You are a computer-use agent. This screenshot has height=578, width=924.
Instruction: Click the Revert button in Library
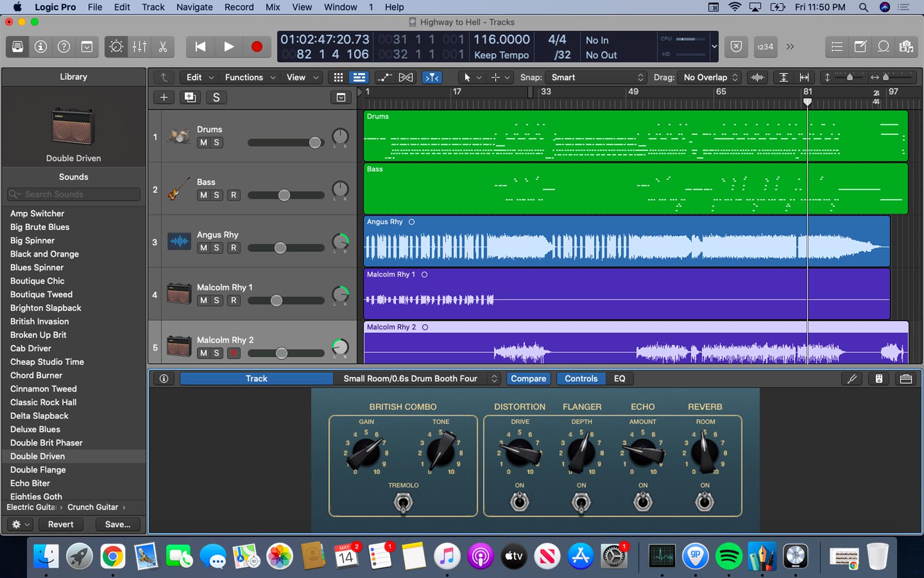[x=61, y=524]
